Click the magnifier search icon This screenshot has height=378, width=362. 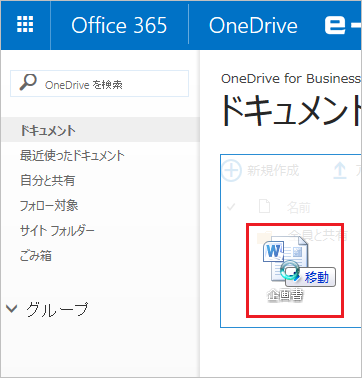[x=28, y=83]
